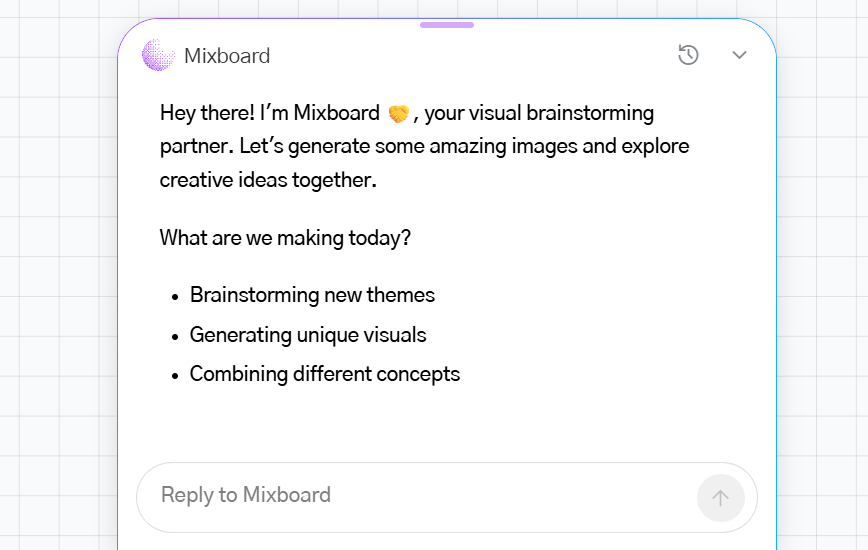Click the empty grid canvas left of panel
The width and height of the screenshot is (868, 550).
(x=58, y=277)
